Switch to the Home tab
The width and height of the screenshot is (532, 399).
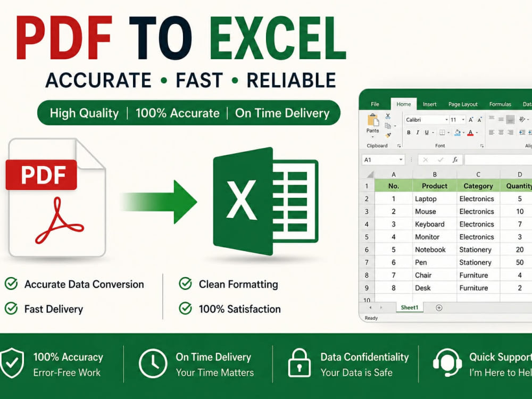pos(404,104)
